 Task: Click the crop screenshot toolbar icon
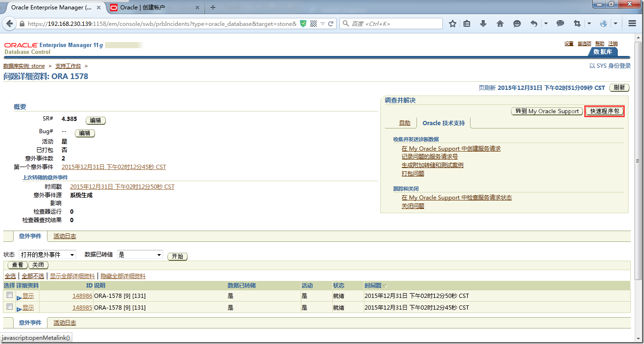point(577,24)
